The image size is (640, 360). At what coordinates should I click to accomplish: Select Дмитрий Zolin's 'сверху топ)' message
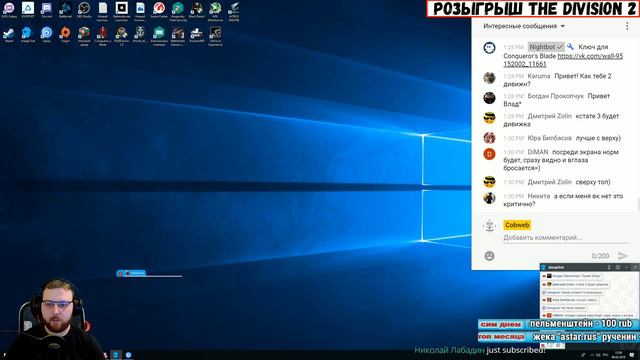click(x=556, y=182)
